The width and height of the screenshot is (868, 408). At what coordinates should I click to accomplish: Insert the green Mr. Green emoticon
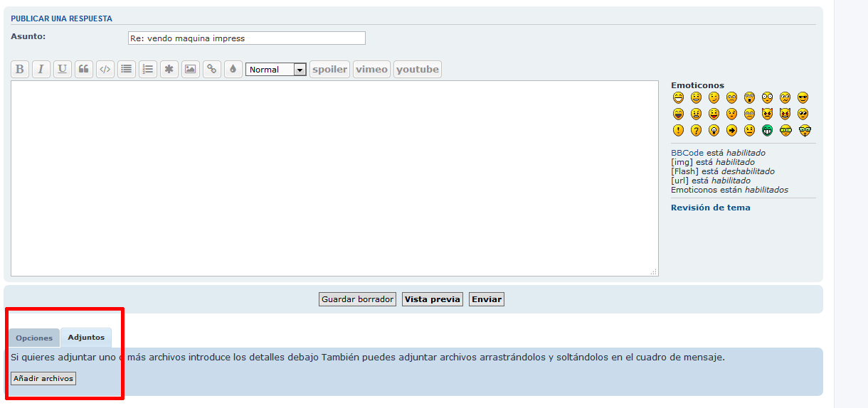coord(767,130)
